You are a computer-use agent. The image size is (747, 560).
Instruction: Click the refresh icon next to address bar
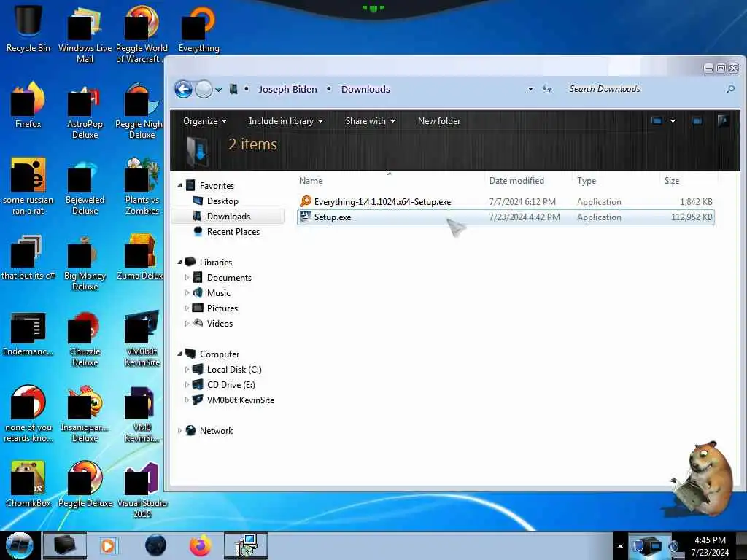coord(547,89)
